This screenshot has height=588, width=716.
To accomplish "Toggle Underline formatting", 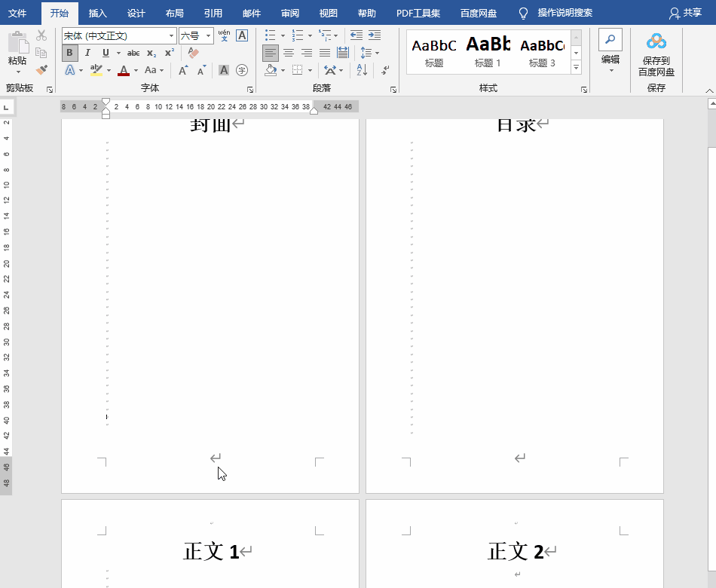I will click(106, 53).
